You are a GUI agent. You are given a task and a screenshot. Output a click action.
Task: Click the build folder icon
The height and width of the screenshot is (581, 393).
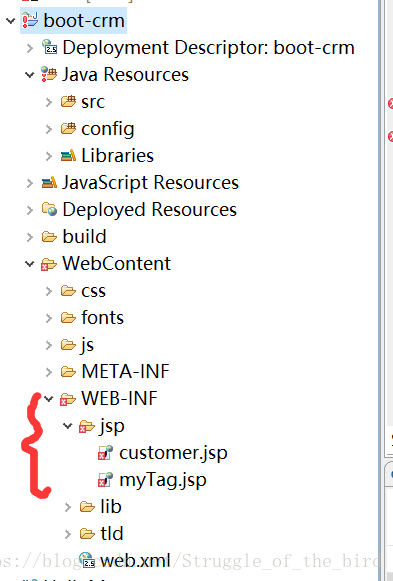pyautogui.click(x=49, y=236)
